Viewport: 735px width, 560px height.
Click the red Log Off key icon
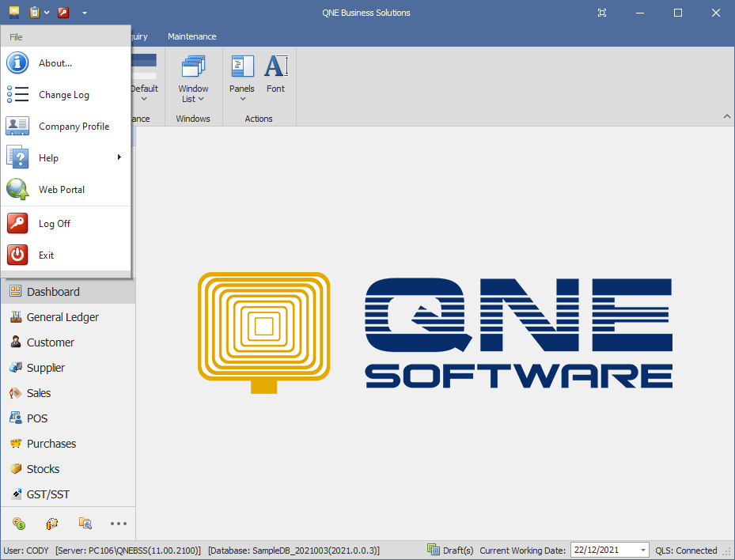(x=17, y=223)
